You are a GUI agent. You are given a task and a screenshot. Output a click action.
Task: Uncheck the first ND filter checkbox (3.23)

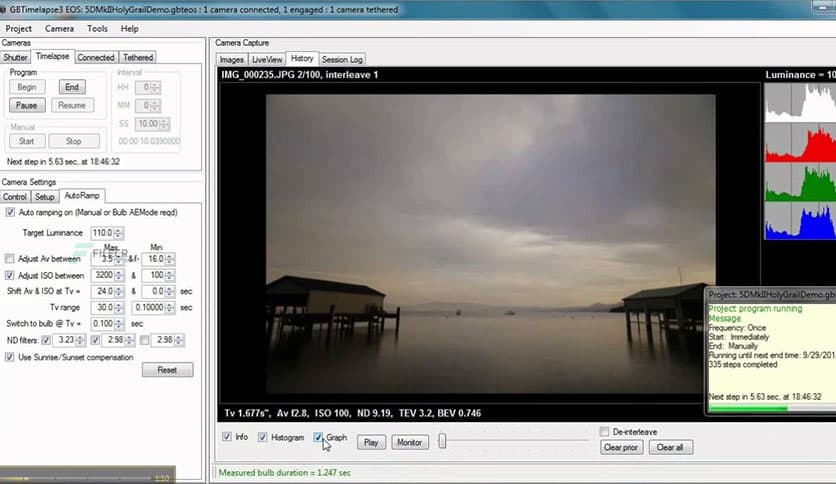[x=46, y=340]
